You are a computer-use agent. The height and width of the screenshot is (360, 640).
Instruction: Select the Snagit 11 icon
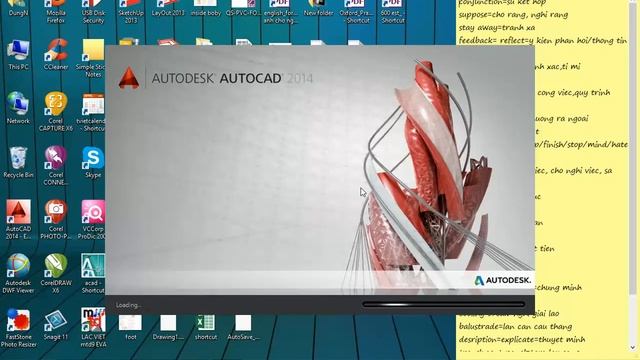(56, 325)
